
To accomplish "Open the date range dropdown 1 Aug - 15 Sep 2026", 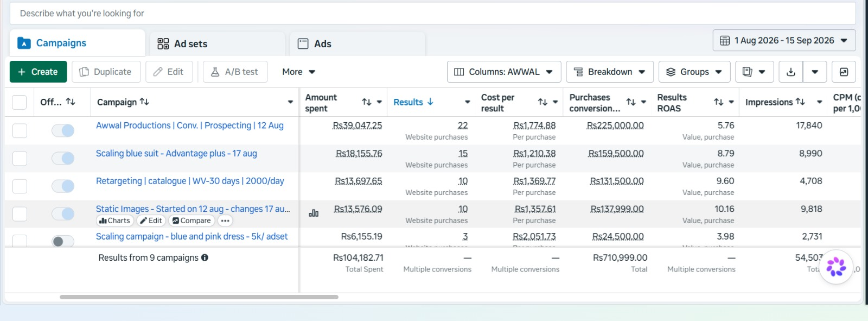I will [x=784, y=41].
